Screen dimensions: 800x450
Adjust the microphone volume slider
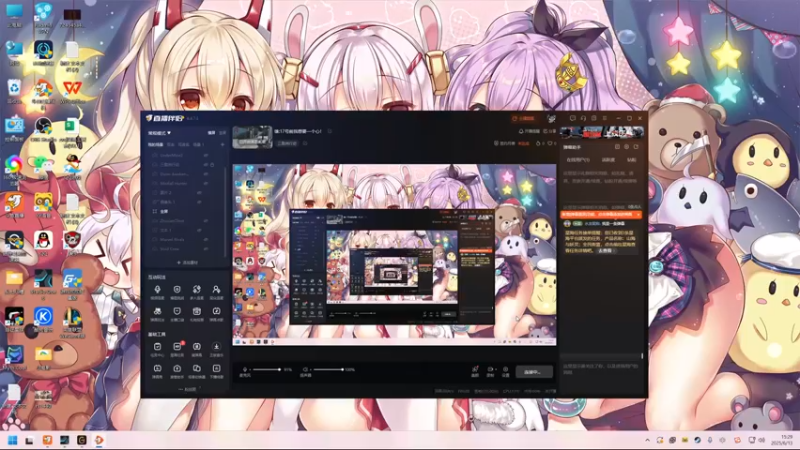(266, 369)
